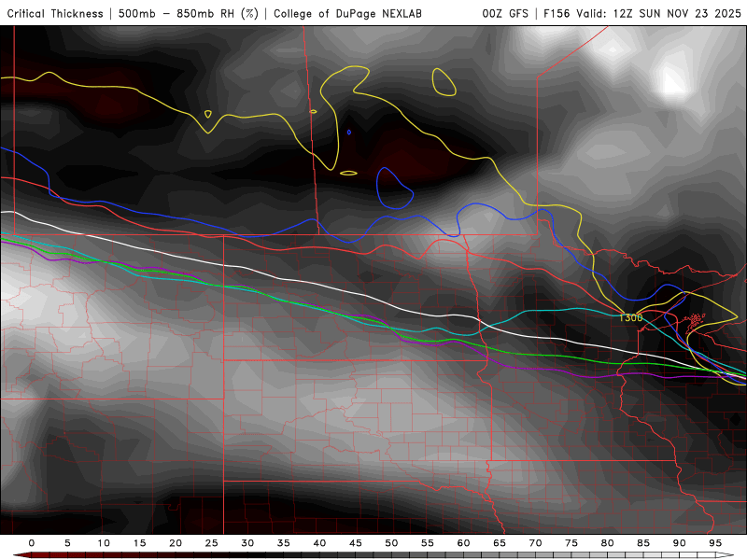Click the colorbar label "85"
The image size is (747, 560).
click(x=643, y=543)
